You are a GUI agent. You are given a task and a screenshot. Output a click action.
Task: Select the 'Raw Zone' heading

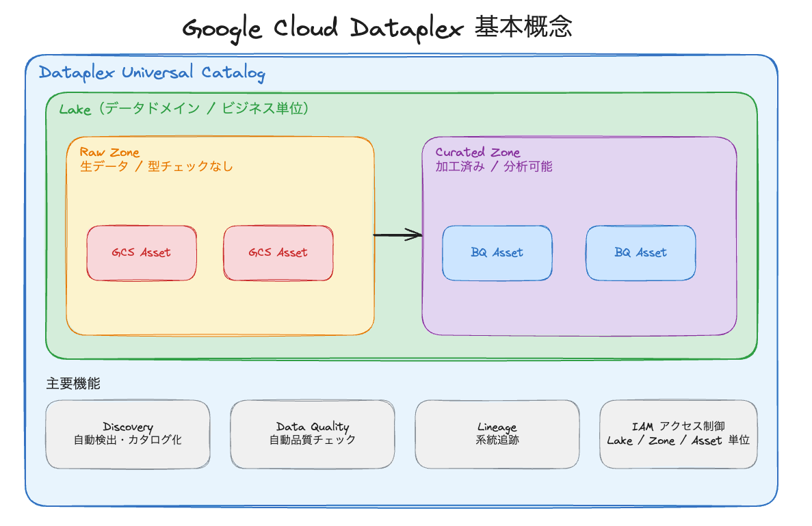[x=109, y=153]
